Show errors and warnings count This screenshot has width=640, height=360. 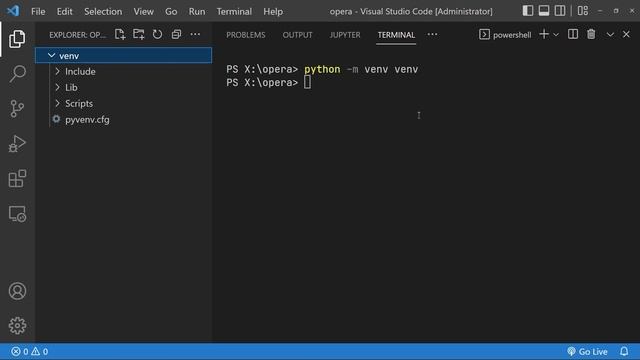click(x=29, y=351)
